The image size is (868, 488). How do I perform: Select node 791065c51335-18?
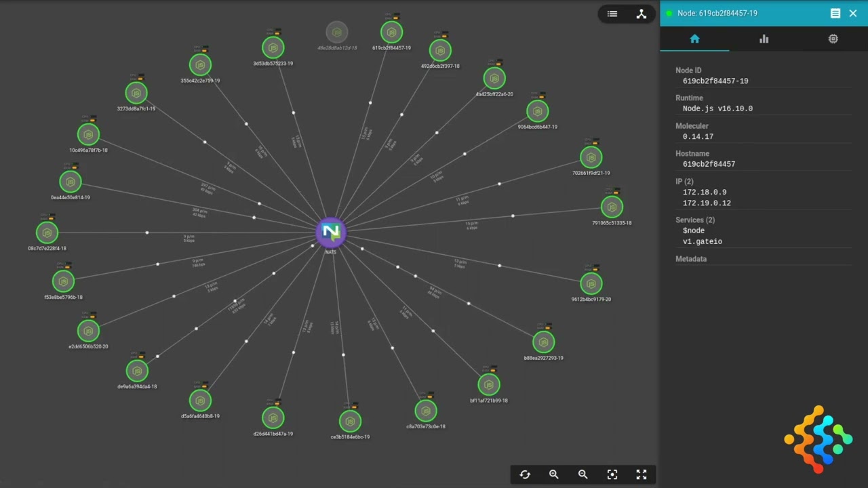(612, 207)
